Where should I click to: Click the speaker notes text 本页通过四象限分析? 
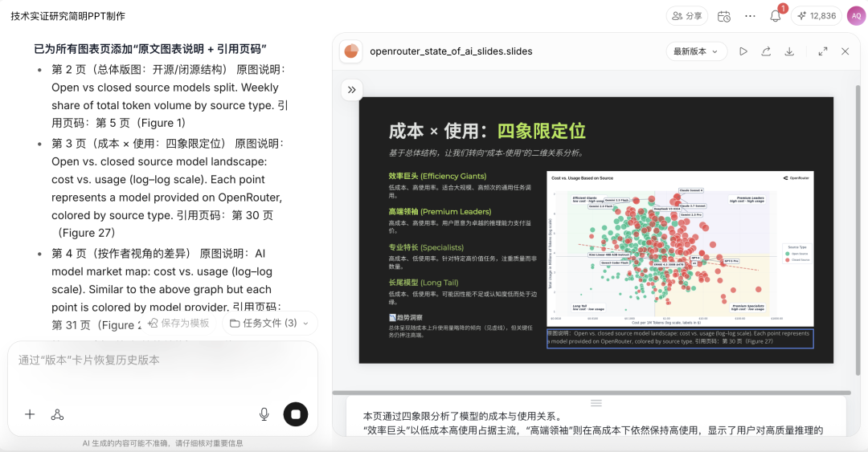pos(462,417)
